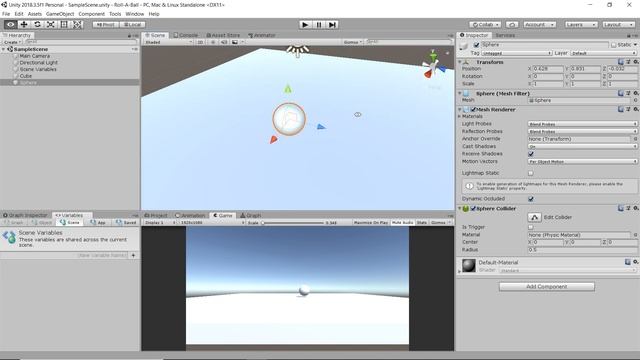Open the GameObject menu
The width and height of the screenshot is (640, 360).
[x=60, y=14]
